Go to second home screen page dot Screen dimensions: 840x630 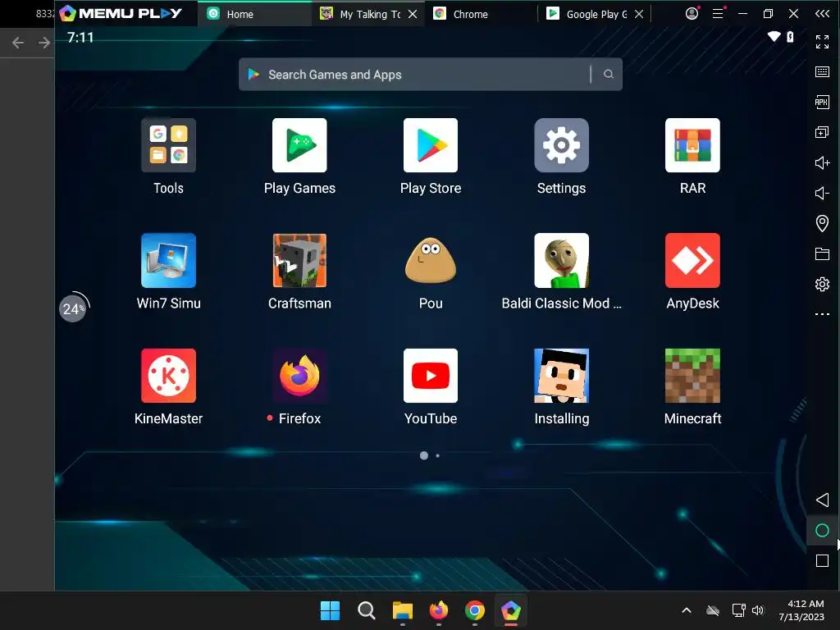[x=438, y=455]
